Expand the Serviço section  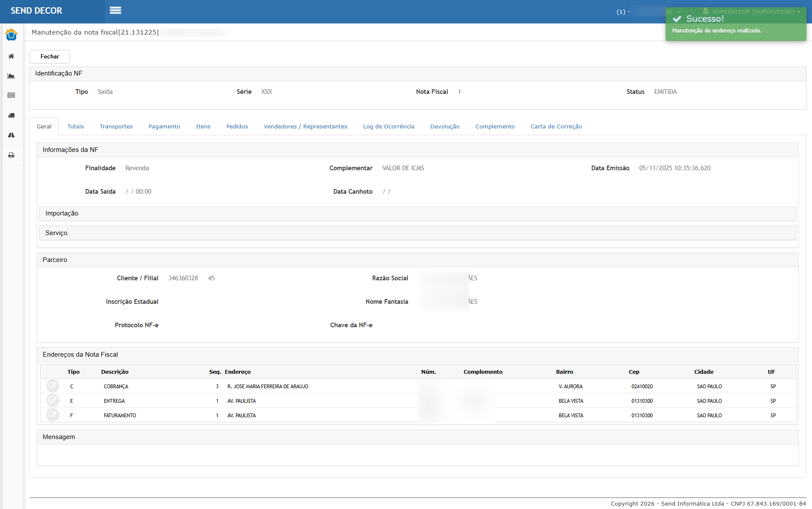point(56,233)
